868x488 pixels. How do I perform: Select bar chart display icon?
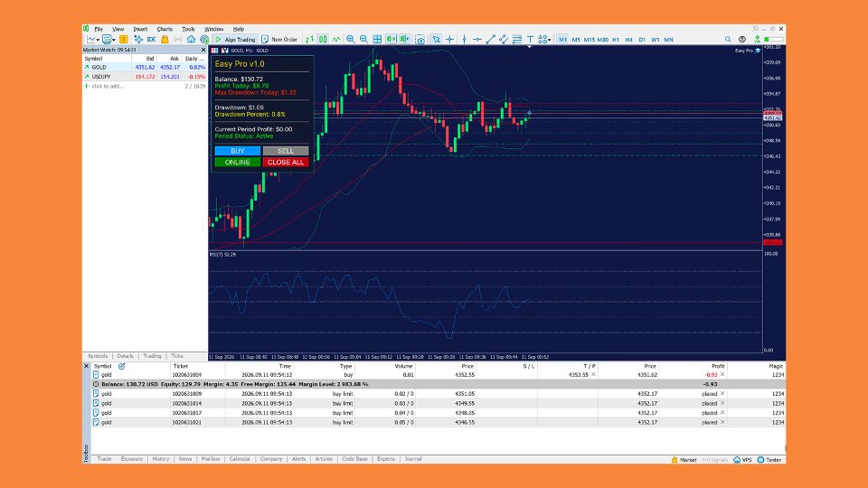tap(309, 39)
